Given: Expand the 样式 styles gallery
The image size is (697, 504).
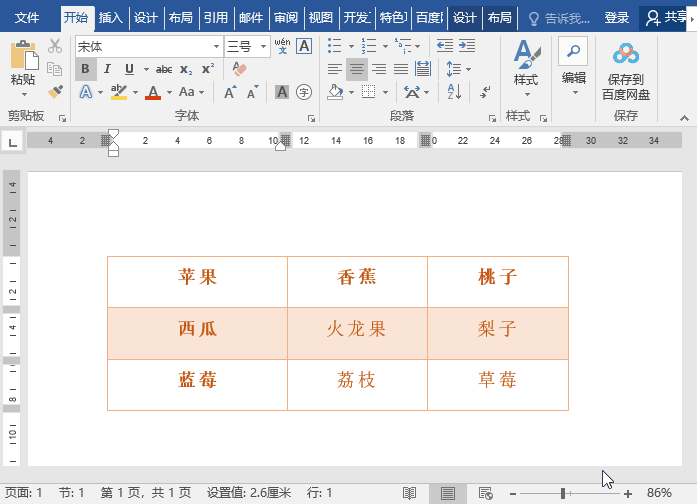Looking at the screenshot, I should click(527, 69).
